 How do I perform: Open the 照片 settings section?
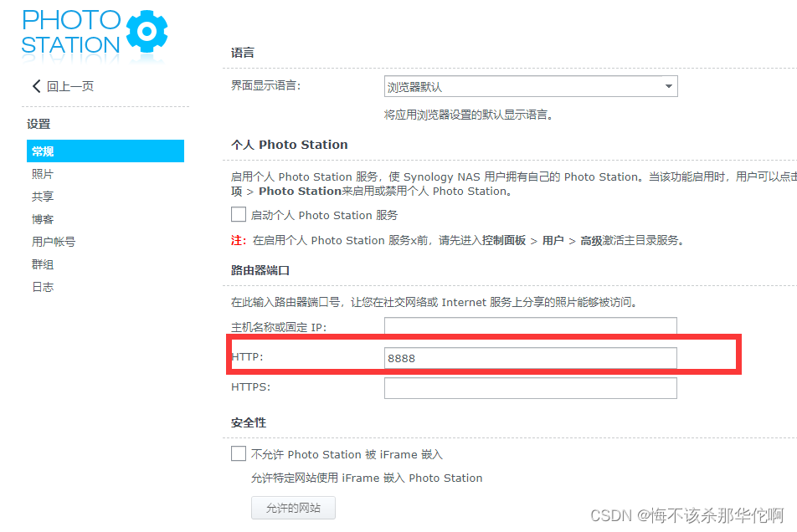click(43, 174)
